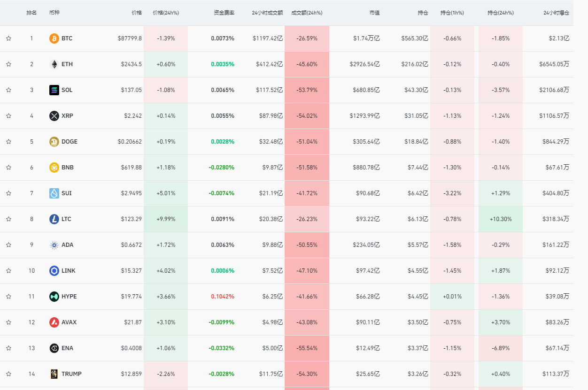
Task: Click the Solana SOL coin icon
Action: pos(54,90)
